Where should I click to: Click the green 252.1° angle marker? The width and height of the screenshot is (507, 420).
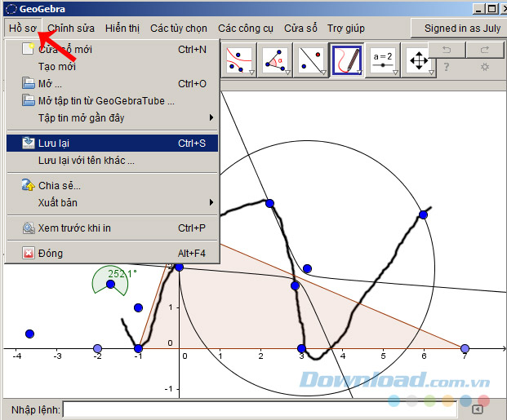click(110, 280)
